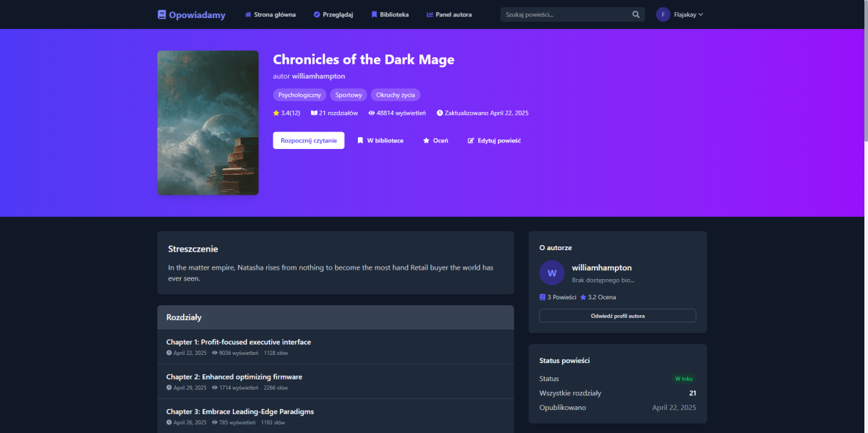Viewport: 868px width, 433px height.
Task: Click Odwiedź profil autora button
Action: [617, 316]
